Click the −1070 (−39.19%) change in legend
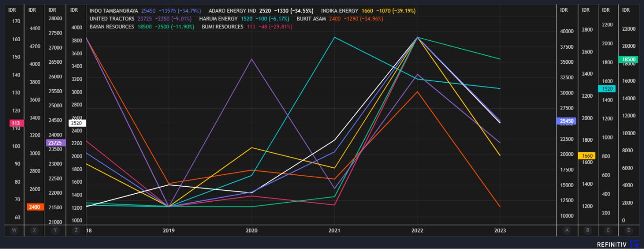 pyautogui.click(x=395, y=10)
